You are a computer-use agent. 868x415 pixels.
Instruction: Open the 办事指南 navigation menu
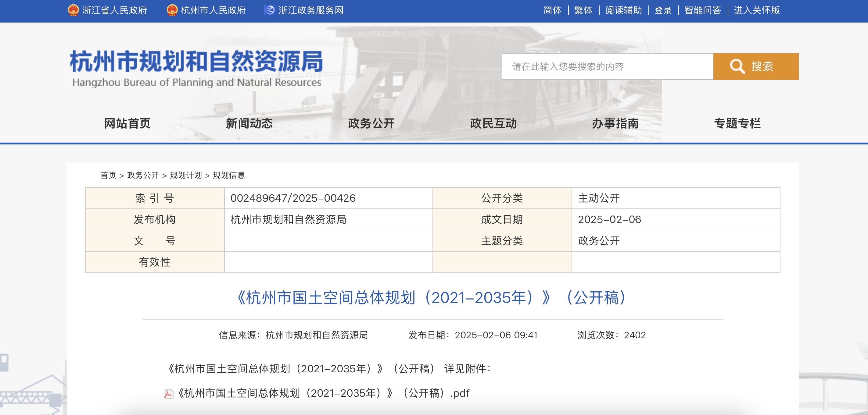[615, 123]
